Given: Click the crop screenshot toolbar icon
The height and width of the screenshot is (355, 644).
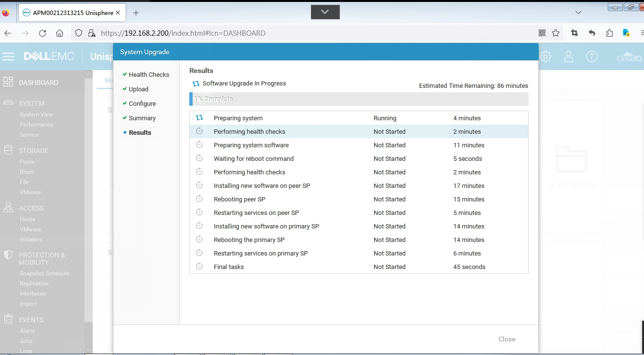Looking at the screenshot, I should (x=574, y=33).
